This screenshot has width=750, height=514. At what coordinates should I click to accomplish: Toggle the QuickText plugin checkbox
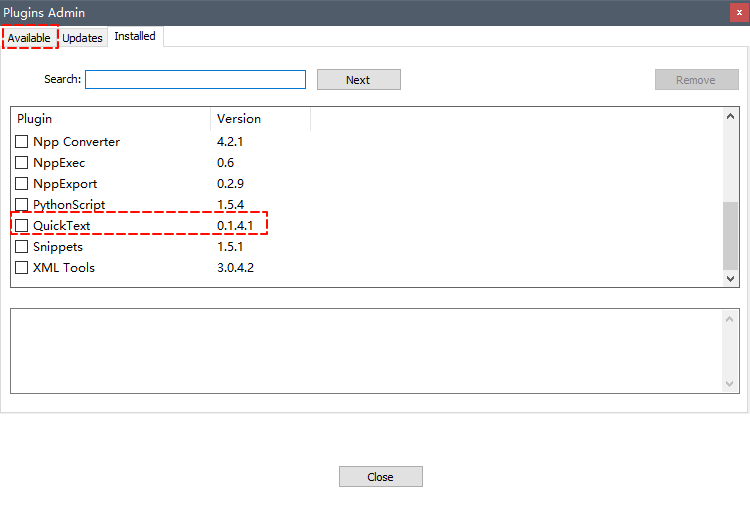coord(22,226)
